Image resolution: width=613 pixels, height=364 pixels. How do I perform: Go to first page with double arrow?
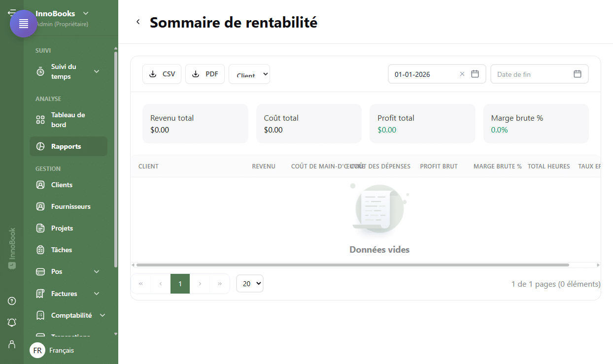tap(141, 284)
